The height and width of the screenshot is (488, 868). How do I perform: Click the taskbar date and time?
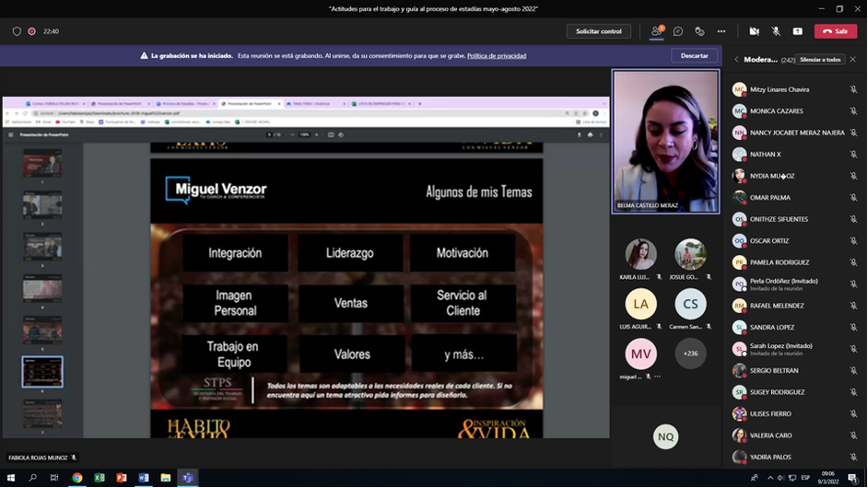click(829, 478)
